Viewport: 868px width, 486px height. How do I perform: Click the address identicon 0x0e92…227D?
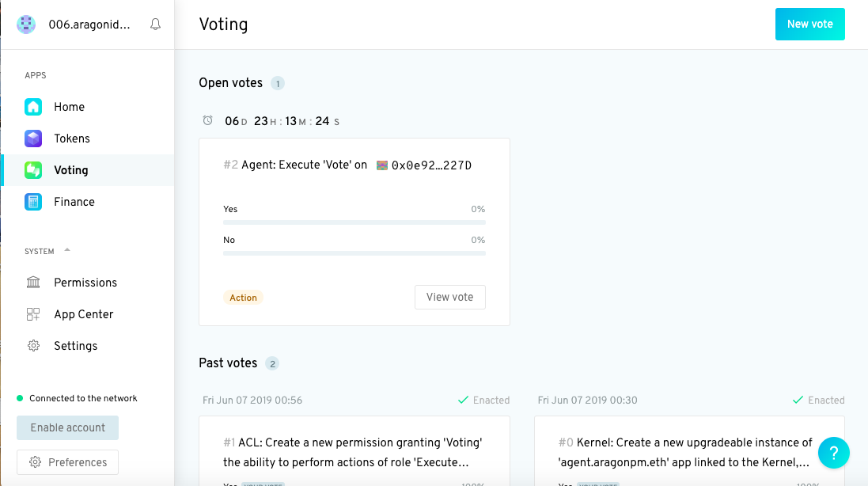(x=382, y=165)
